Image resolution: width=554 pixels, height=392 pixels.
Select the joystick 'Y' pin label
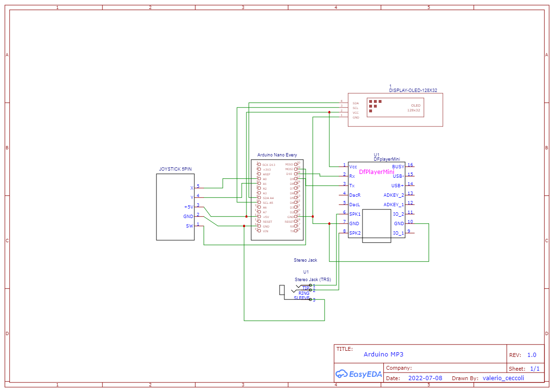point(192,198)
